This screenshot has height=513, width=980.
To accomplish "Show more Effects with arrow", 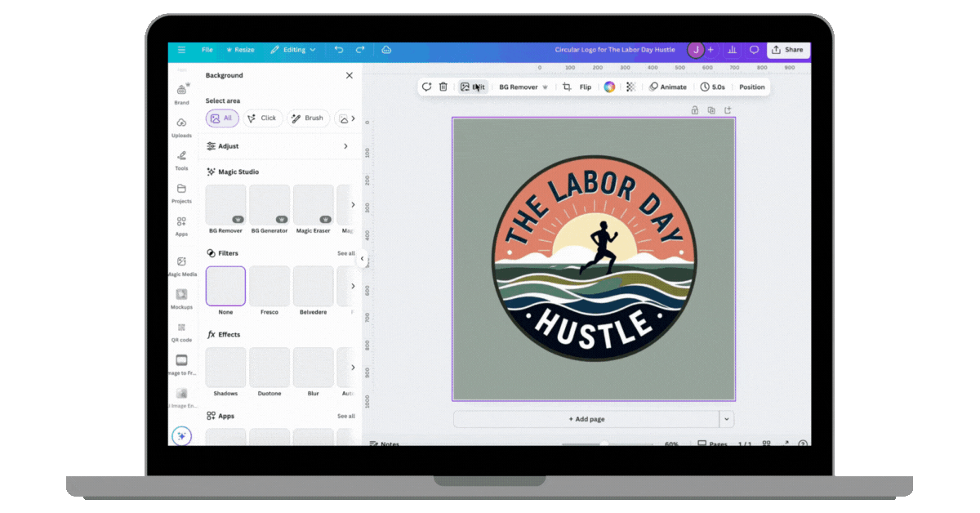I will click(353, 368).
